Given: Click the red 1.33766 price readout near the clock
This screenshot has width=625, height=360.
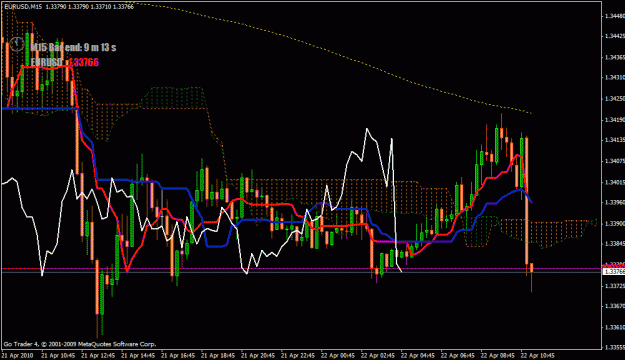Looking at the screenshot, I should pos(83,62).
